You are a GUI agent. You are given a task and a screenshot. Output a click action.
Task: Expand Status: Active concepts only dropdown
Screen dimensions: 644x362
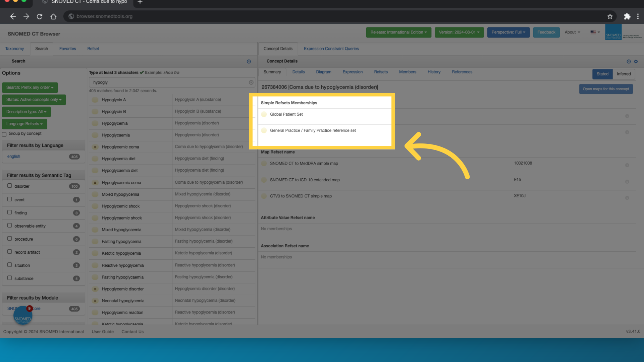34,100
